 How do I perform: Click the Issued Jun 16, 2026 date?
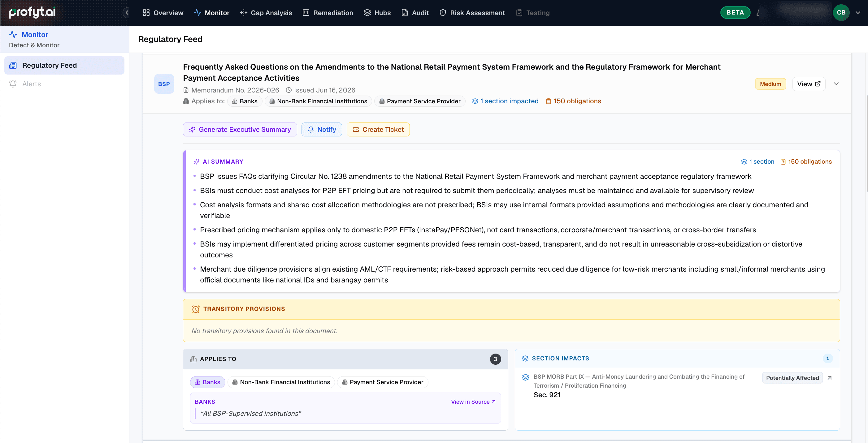click(324, 90)
